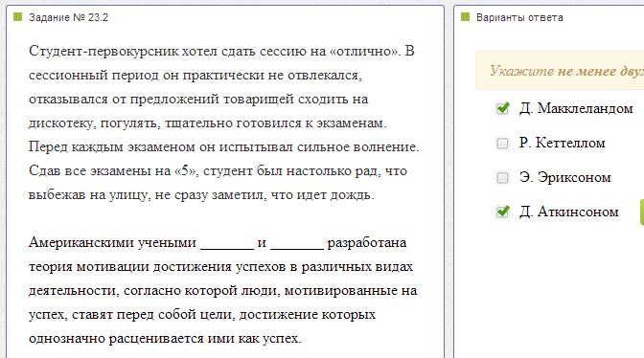This screenshot has height=358, width=644.
Task: Click the hint Укажите не менее двух
Action: pos(566,71)
